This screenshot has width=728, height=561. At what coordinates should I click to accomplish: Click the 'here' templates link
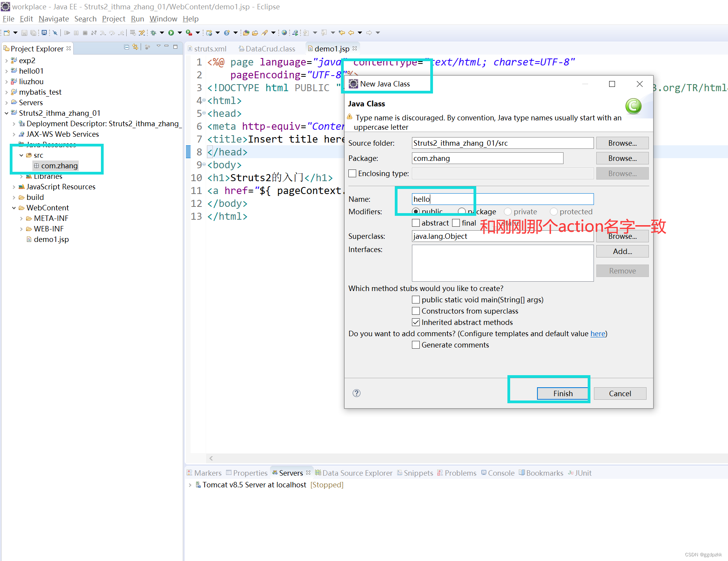click(x=598, y=333)
